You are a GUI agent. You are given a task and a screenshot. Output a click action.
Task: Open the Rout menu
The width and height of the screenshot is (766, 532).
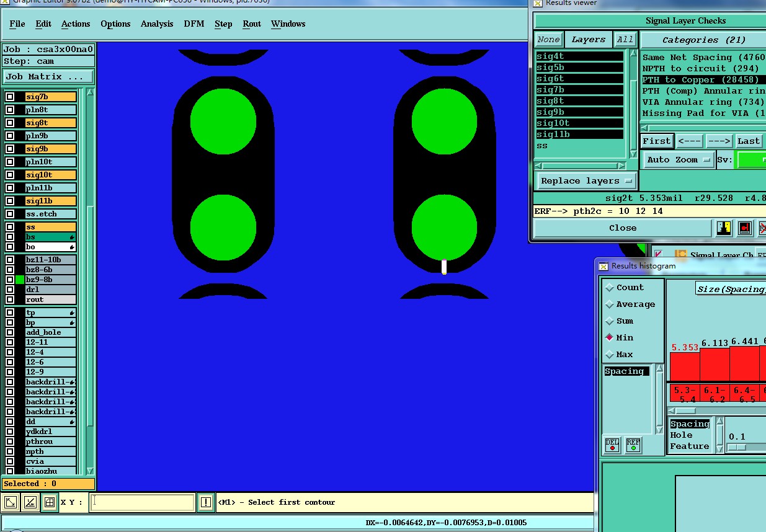click(252, 24)
